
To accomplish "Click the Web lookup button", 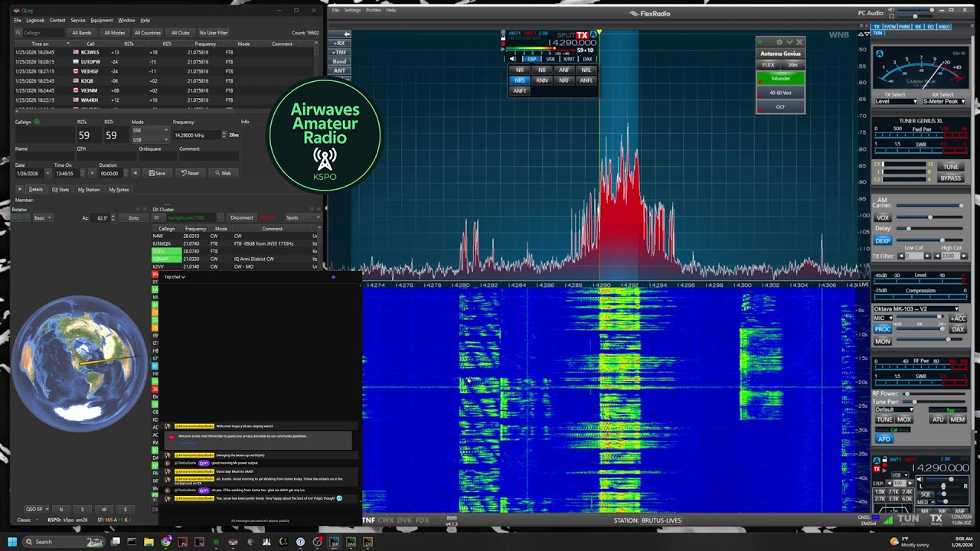I will coord(223,173).
